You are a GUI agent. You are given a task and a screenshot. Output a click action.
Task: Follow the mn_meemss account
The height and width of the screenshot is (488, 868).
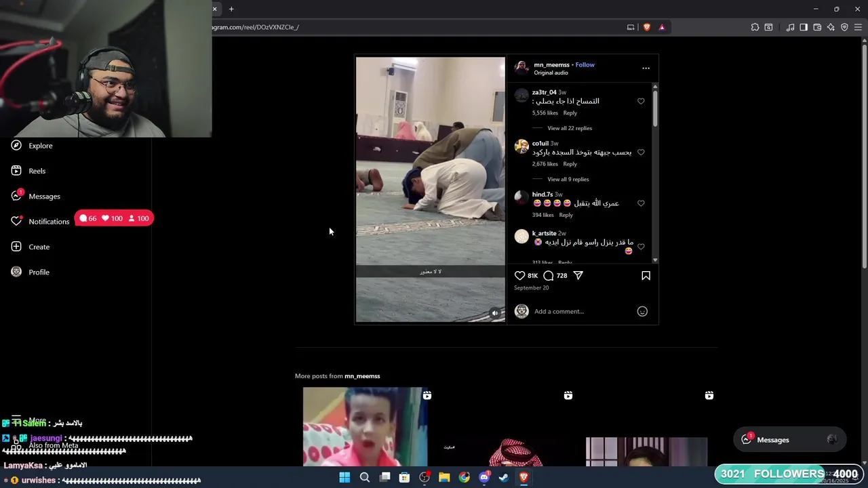click(585, 65)
